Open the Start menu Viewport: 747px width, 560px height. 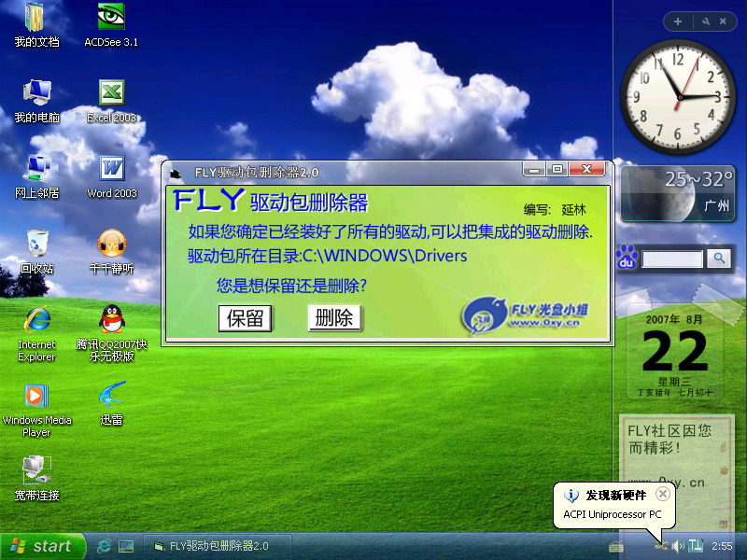[43, 546]
